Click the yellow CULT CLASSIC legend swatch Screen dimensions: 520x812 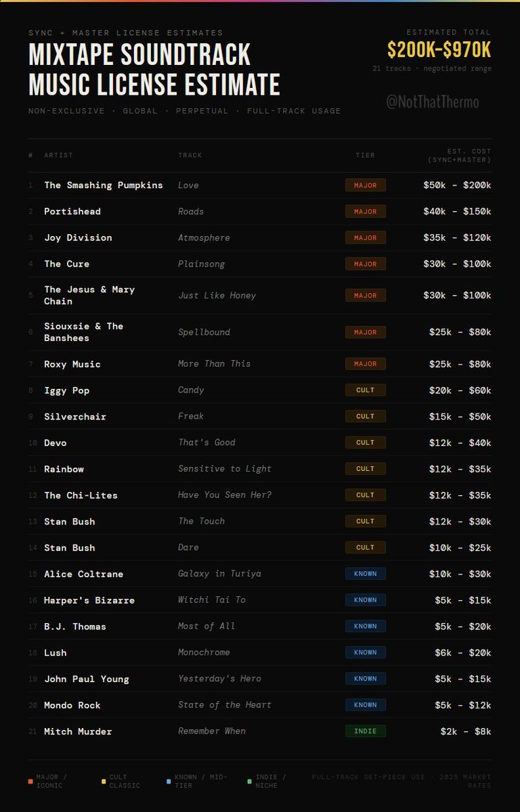(104, 782)
